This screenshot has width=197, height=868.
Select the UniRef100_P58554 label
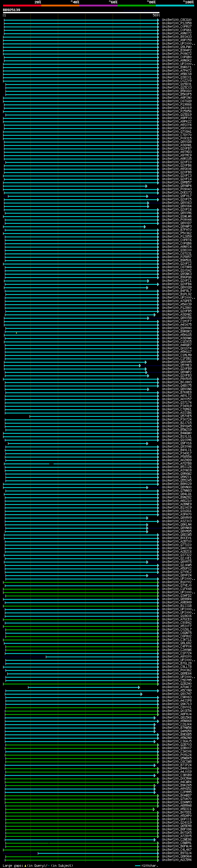[x=176, y=457]
